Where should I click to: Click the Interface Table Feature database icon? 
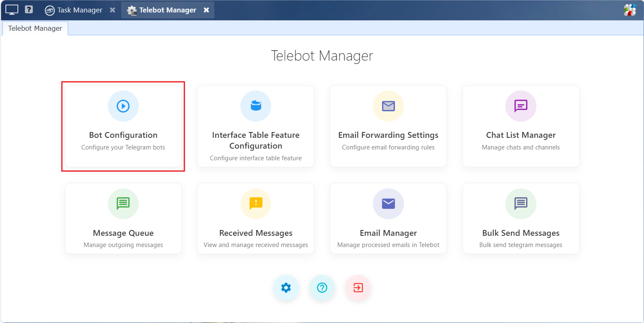coord(256,106)
